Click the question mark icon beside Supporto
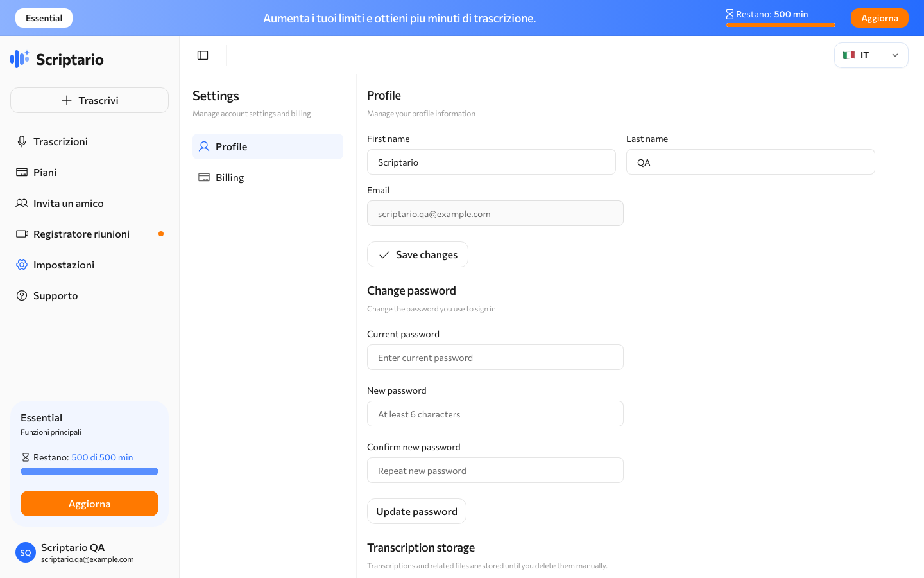 22,295
